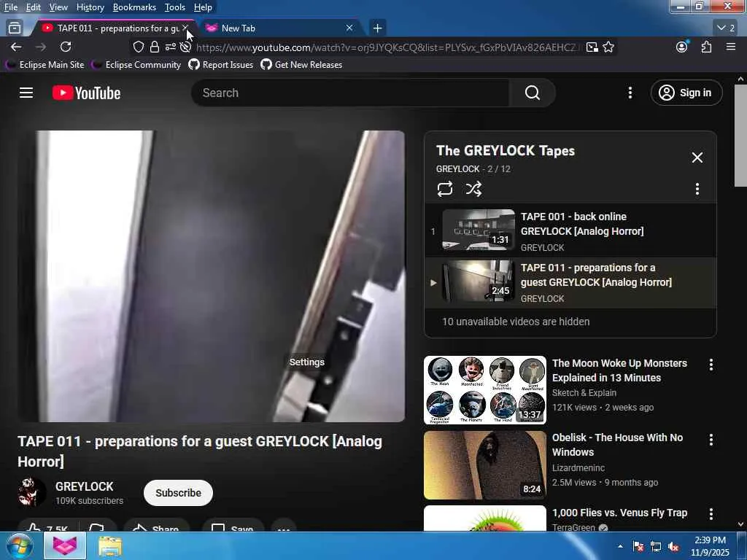The width and height of the screenshot is (747, 560).
Task: Click the browser address bar URL
Action: (x=387, y=47)
